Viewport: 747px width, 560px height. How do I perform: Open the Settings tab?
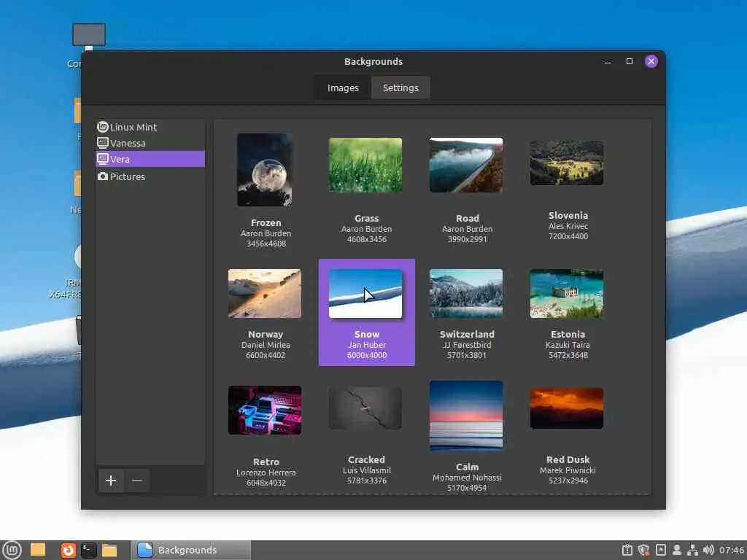(400, 88)
